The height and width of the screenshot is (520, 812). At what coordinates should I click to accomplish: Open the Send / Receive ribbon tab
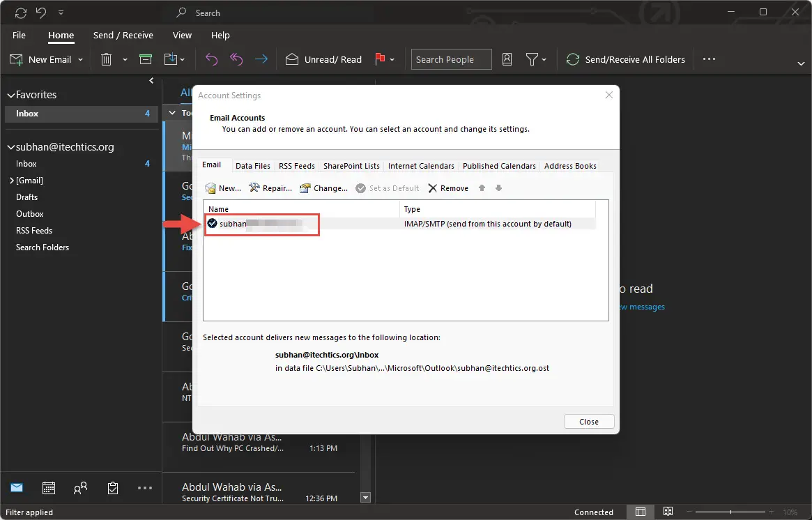(123, 36)
